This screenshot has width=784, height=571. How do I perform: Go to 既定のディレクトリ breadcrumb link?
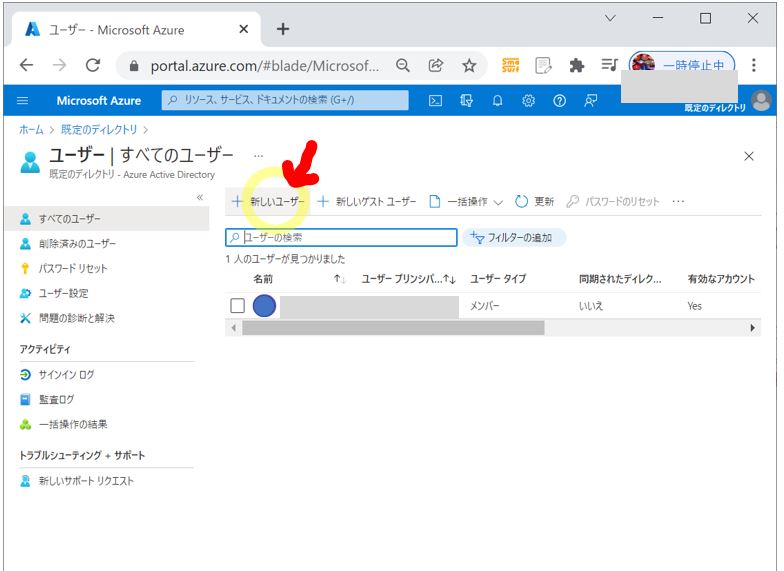(99, 130)
